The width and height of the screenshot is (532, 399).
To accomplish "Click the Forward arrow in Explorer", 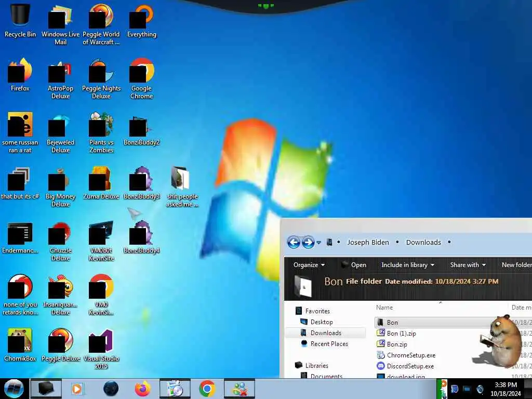I will click(x=308, y=242).
